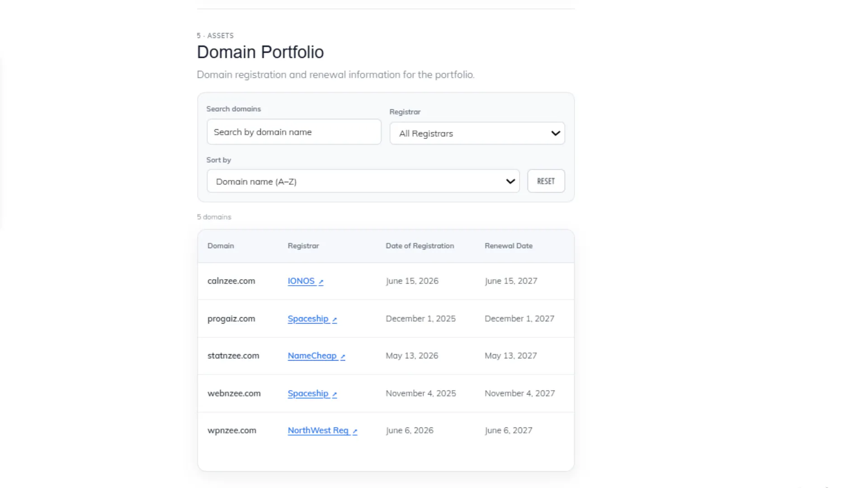Click the June 15, 2026 registration date

pos(412,281)
